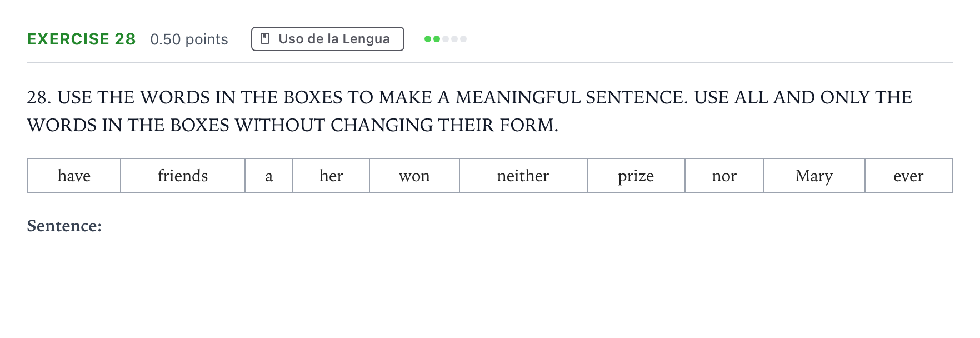
Task: Click the third gray difficulty dot
Action: click(x=446, y=39)
